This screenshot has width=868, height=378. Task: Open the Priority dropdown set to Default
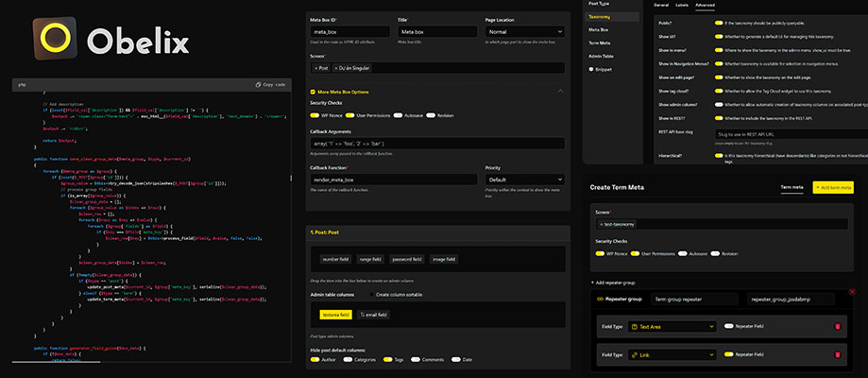pos(523,179)
